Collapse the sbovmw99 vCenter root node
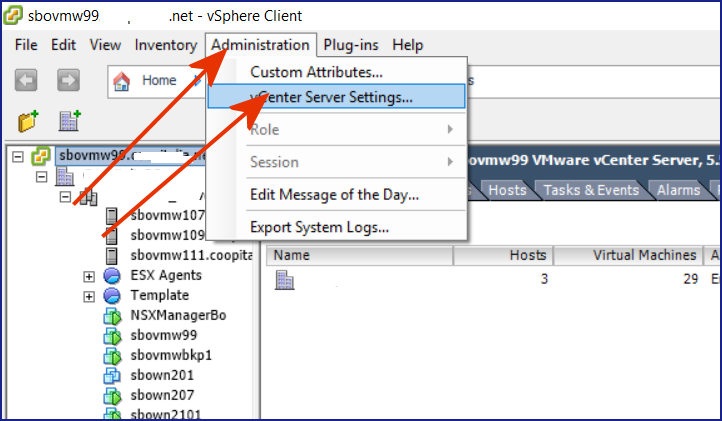Viewport: 722px width, 421px height. 17,157
